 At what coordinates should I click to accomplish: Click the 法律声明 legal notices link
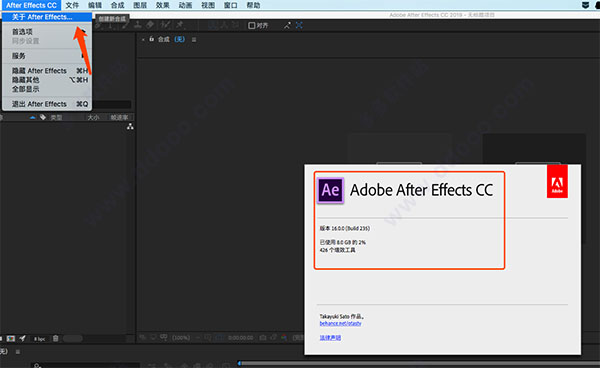pyautogui.click(x=330, y=338)
